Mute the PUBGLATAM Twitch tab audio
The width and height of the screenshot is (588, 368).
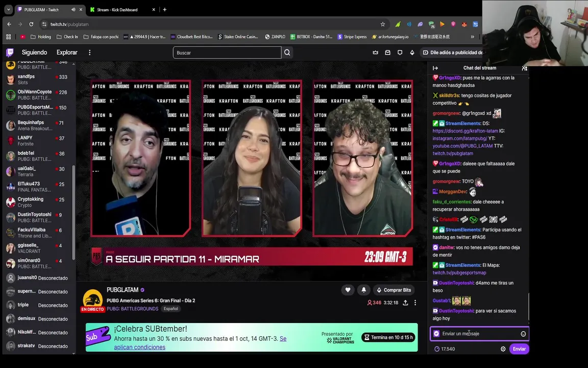[73, 10]
